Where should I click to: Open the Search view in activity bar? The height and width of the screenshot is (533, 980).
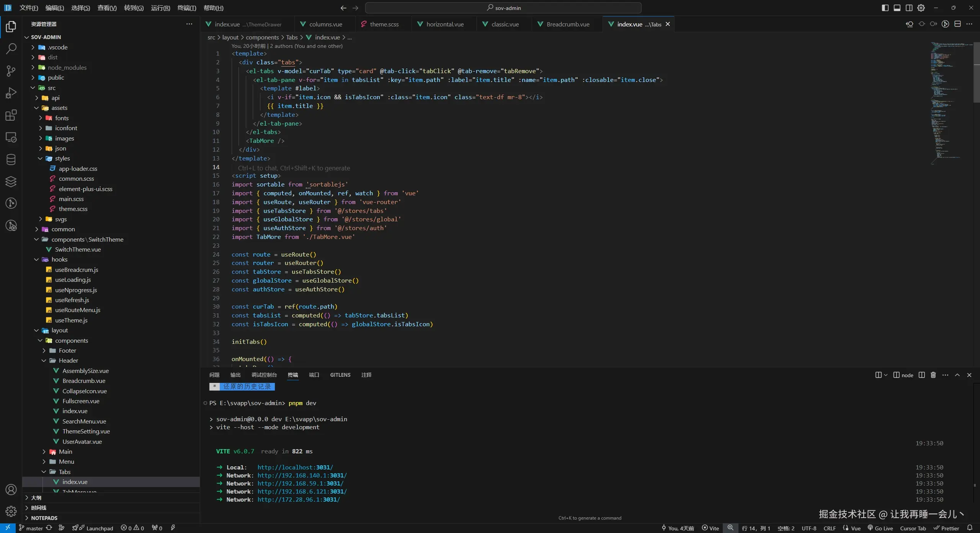[x=11, y=49]
